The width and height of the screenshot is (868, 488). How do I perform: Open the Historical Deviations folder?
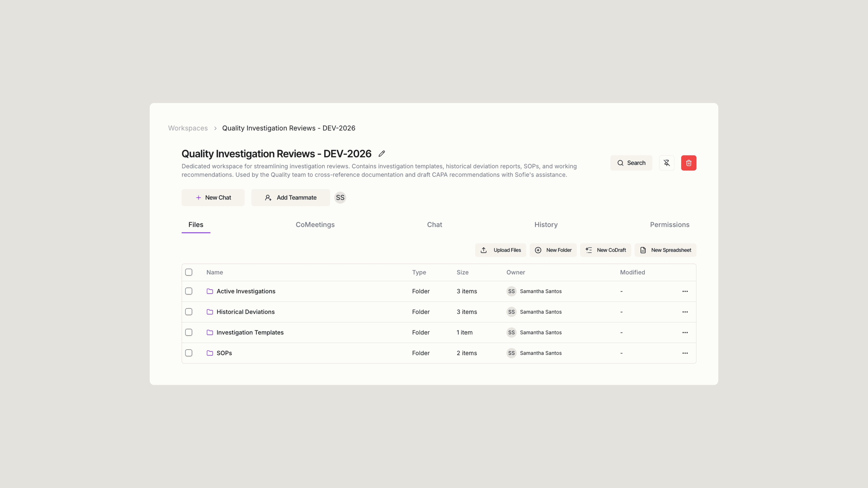tap(245, 312)
